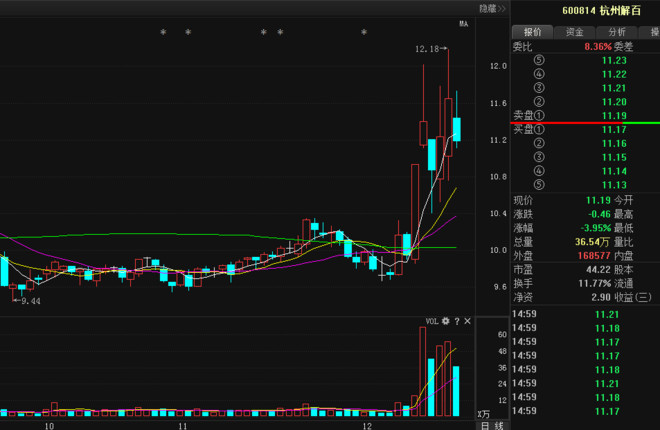Click circled 4 icon beside price 11.14
Screen dimensions: 660x430
point(539,171)
